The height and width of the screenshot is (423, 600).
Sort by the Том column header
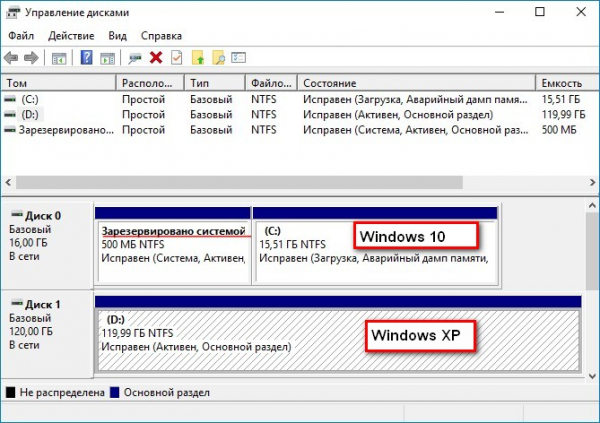point(58,83)
